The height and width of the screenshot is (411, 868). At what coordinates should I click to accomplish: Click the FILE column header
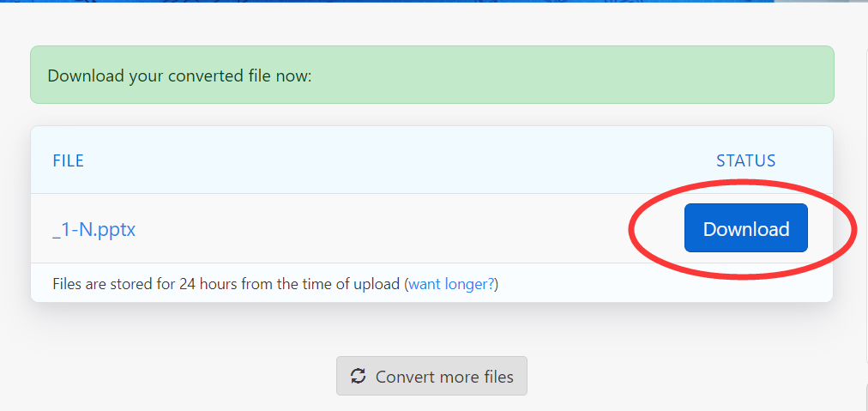pyautogui.click(x=68, y=160)
